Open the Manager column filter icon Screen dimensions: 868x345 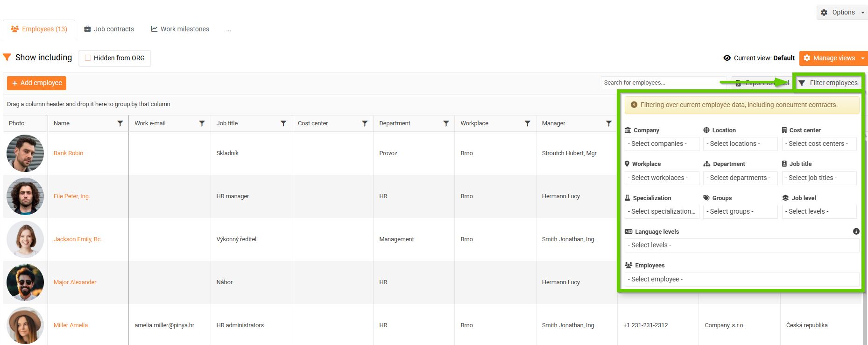click(x=608, y=123)
